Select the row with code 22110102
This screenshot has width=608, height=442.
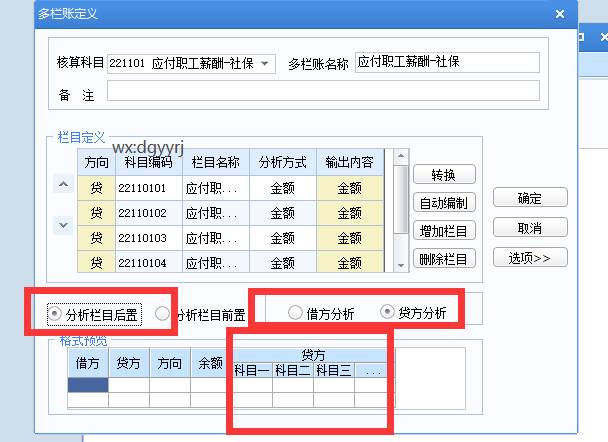coord(145,213)
